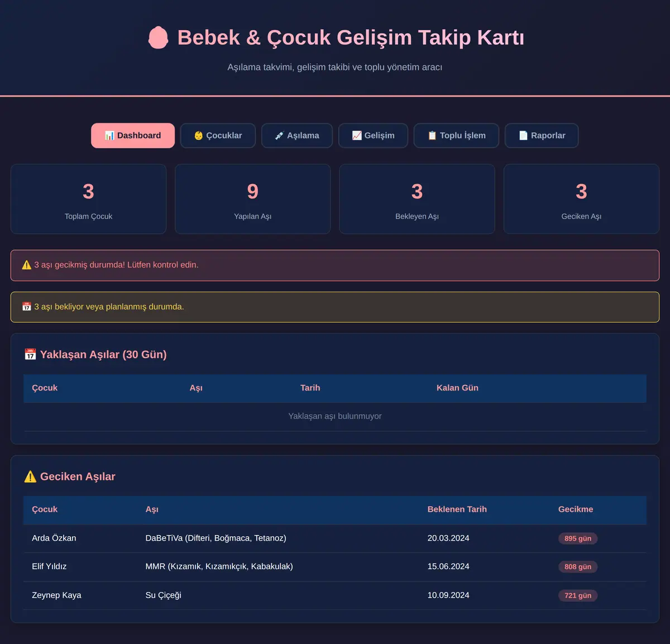Click the clipboard icon on Toplu İşlem tab

[432, 136]
